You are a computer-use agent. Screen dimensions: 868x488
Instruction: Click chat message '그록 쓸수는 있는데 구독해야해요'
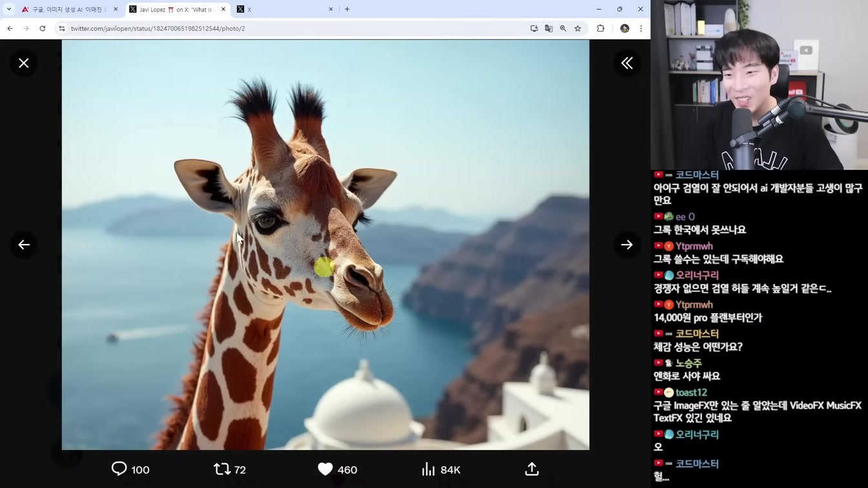click(718, 259)
